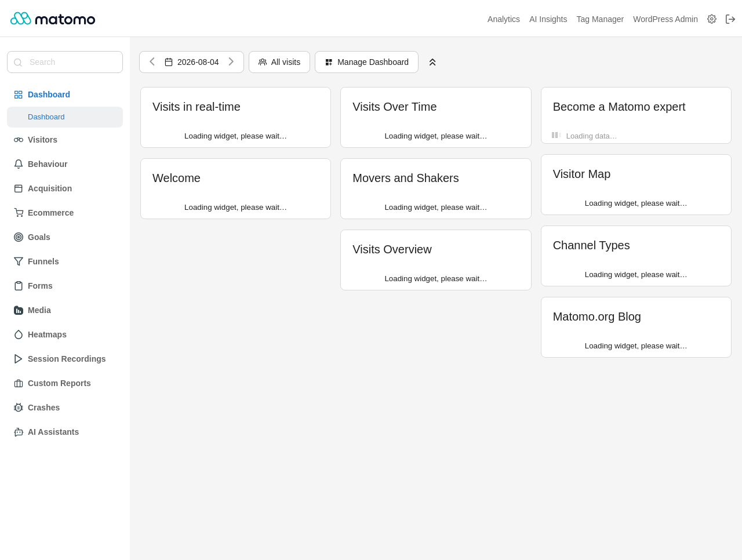Image resolution: width=742 pixels, height=560 pixels.
Task: Open the All visits segment selector
Action: [x=279, y=62]
